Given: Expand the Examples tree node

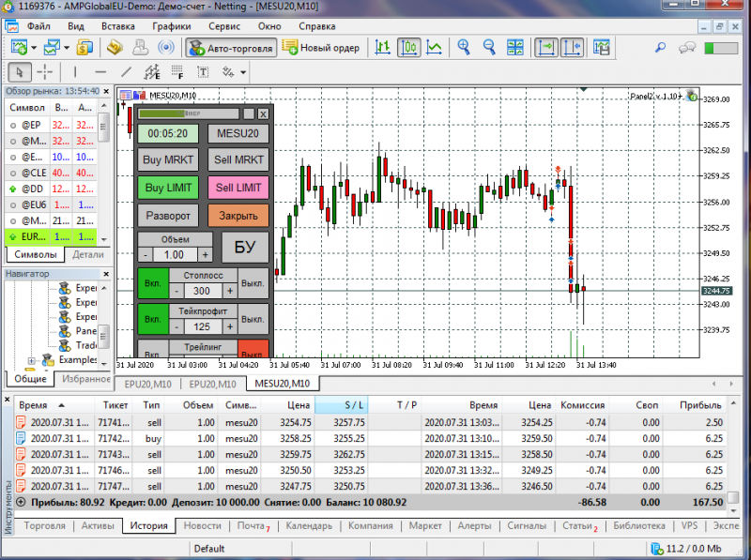Looking at the screenshot, I should [32, 360].
